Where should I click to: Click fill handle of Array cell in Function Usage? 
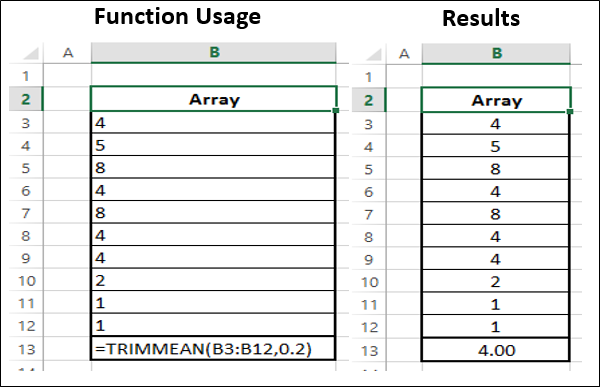[x=336, y=111]
